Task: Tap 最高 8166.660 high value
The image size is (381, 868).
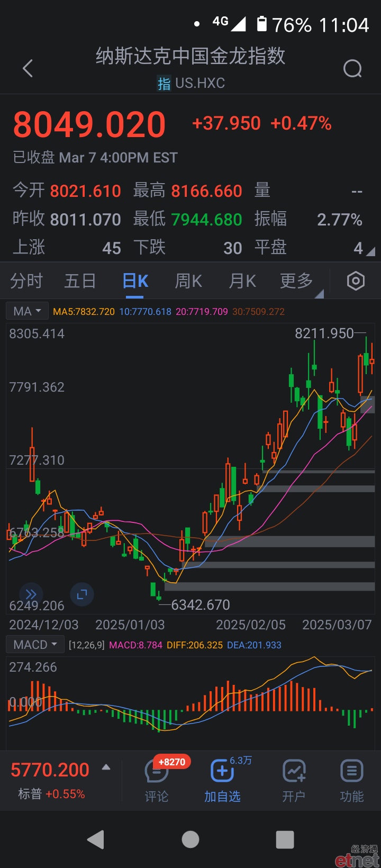Action: 188,191
